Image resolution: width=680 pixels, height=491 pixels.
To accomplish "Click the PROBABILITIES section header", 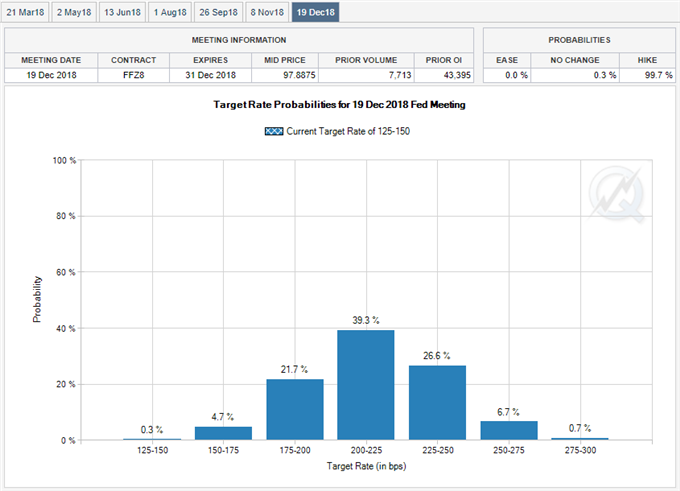I will pyautogui.click(x=579, y=40).
